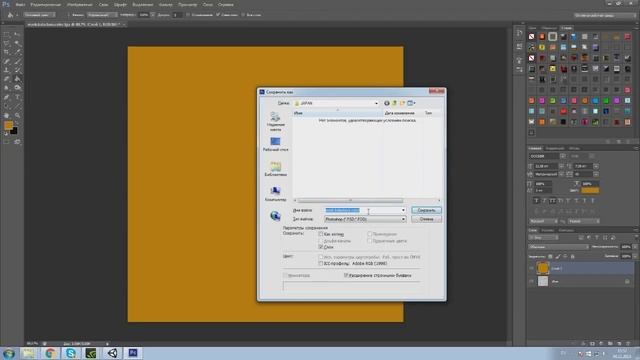Open Режим blend mode dropdown in options bar
Viewport: 640px width, 360px height.
(102, 15)
